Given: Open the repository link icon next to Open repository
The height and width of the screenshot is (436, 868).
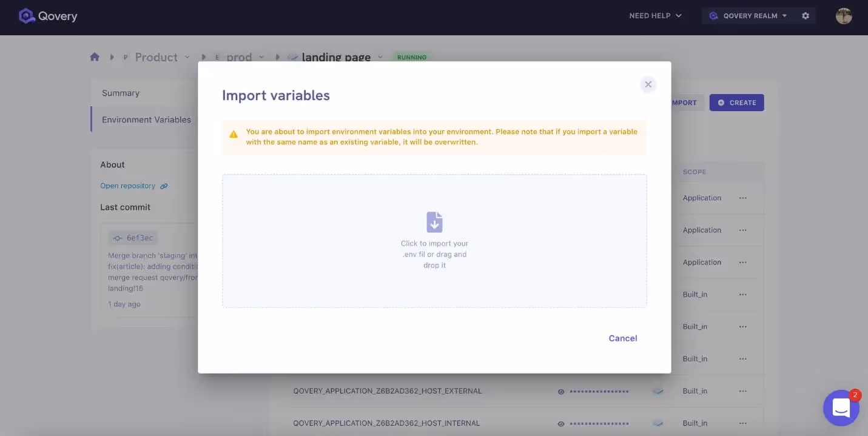Looking at the screenshot, I should 164,186.
